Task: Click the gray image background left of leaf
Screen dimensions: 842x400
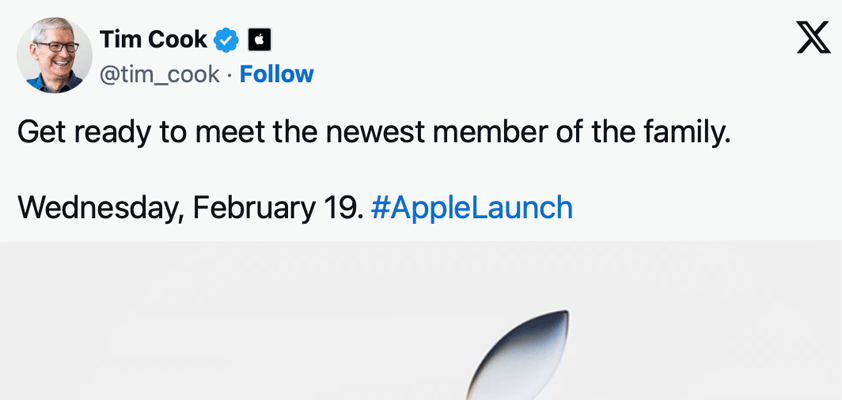Action: tap(200, 330)
